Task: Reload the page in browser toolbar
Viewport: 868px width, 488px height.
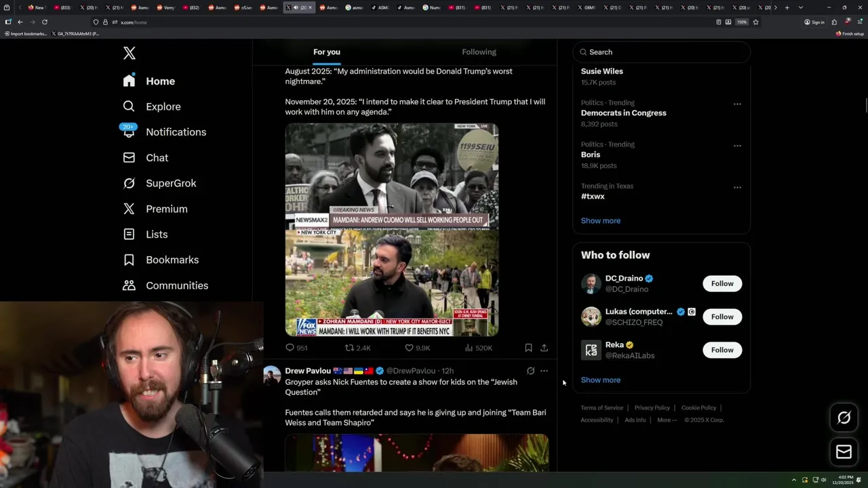Action: (x=45, y=22)
